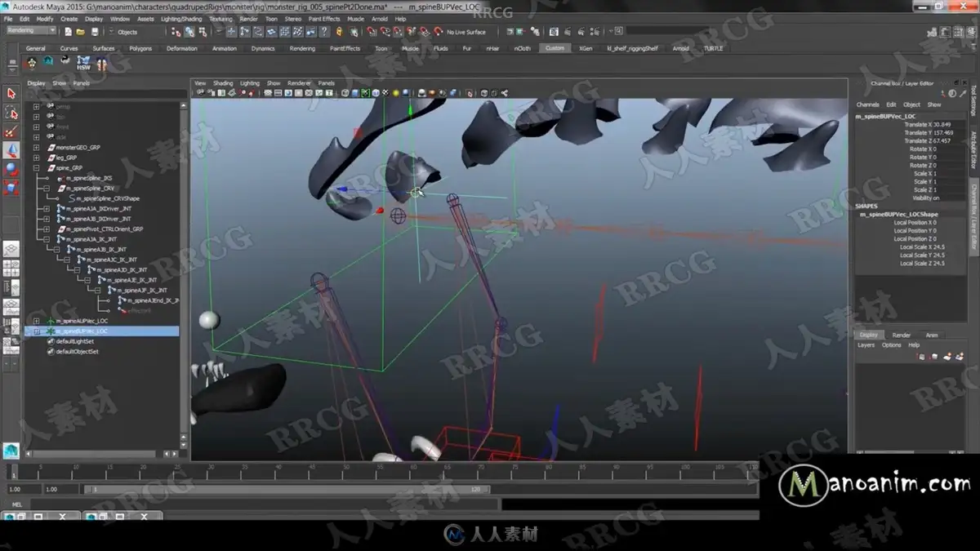The image size is (980, 551).
Task: Open the Channels menu in Channel Box
Action: click(x=867, y=104)
